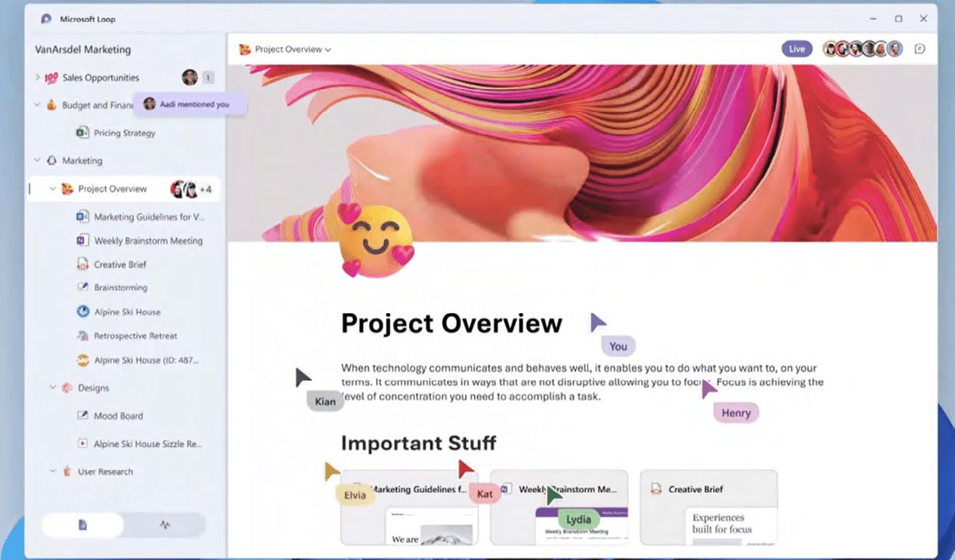Click the OneNote icon beside Weekly Brainstorm Meeting
This screenshot has width=955, height=560.
tap(82, 240)
